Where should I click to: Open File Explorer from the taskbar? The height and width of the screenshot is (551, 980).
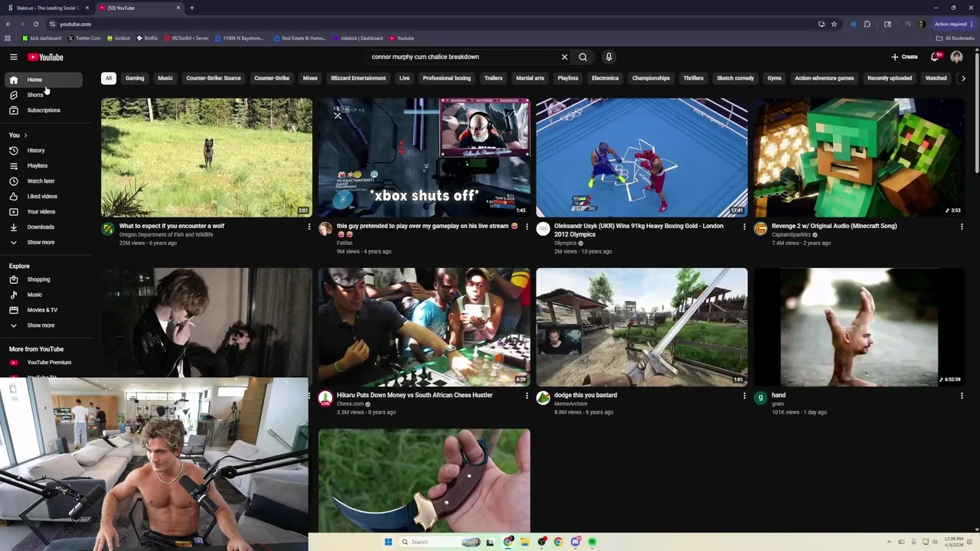524,542
